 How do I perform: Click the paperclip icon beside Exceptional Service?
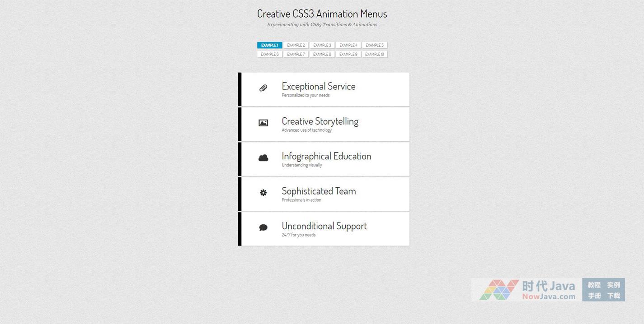click(x=263, y=88)
